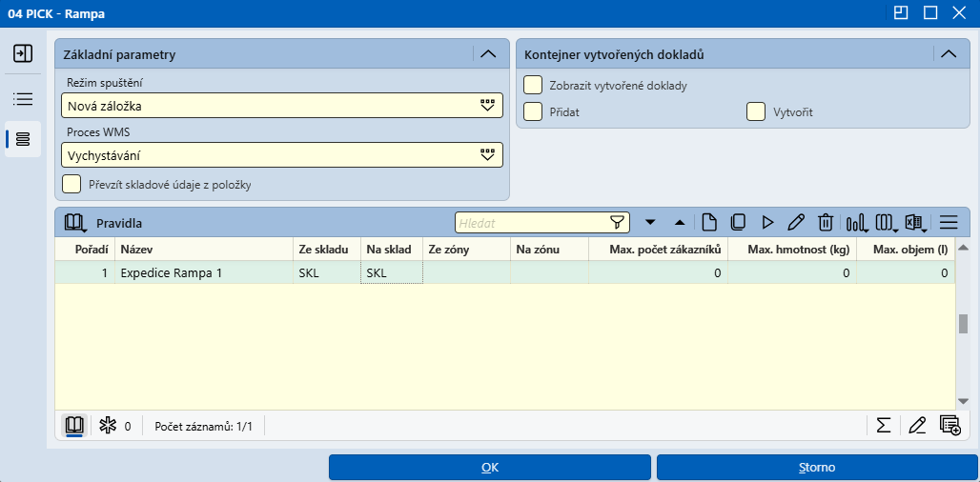Click the sigma sum icon in status bar
The height and width of the screenshot is (482, 980).
click(883, 426)
